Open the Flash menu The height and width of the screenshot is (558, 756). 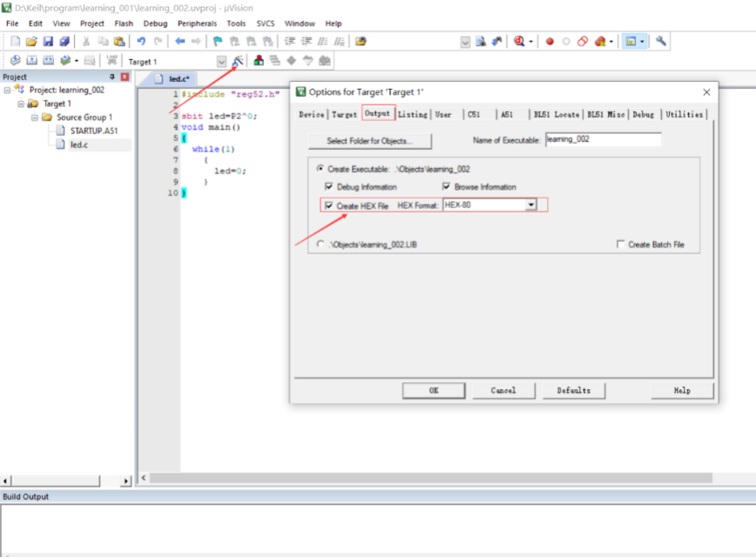[x=124, y=24]
